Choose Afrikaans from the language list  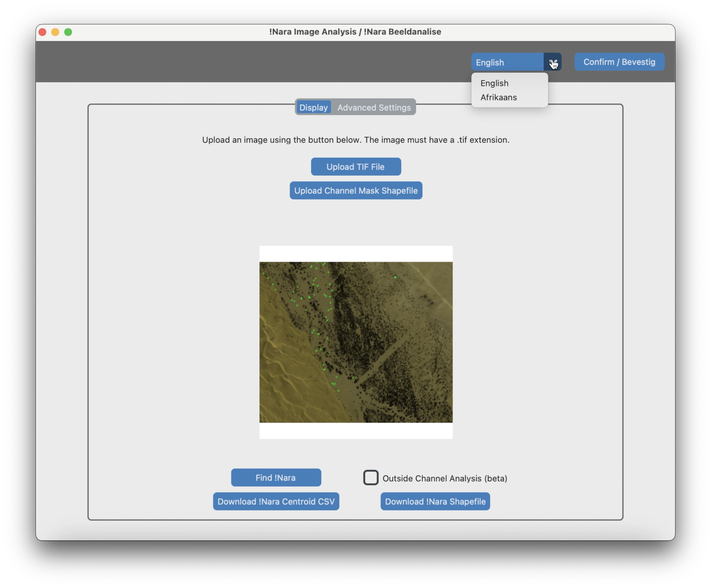(x=498, y=97)
